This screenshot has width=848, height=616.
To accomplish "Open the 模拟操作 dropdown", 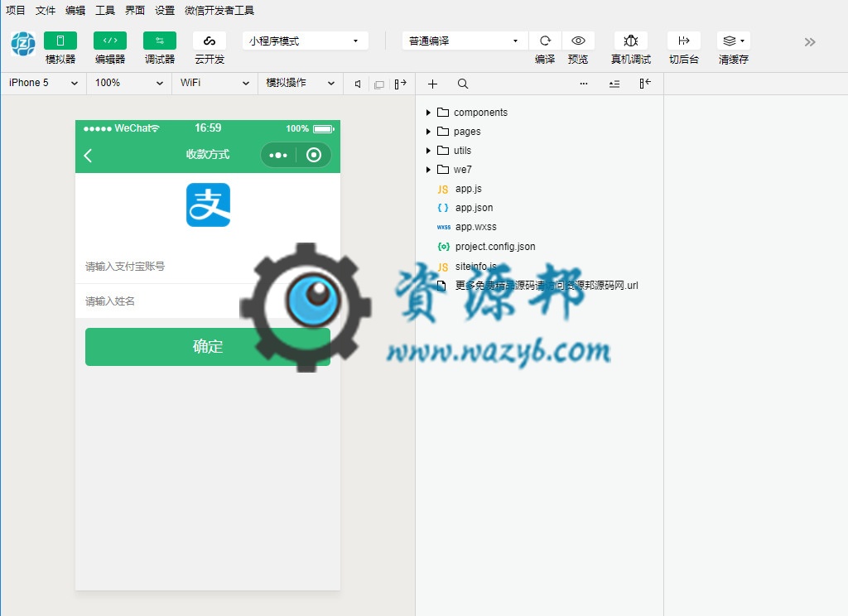I will 300,83.
